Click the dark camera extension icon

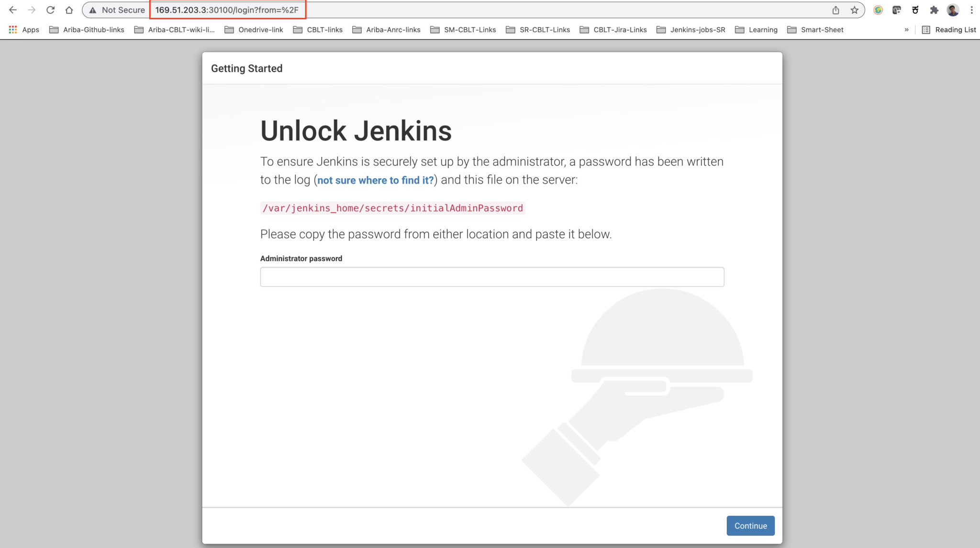click(897, 10)
